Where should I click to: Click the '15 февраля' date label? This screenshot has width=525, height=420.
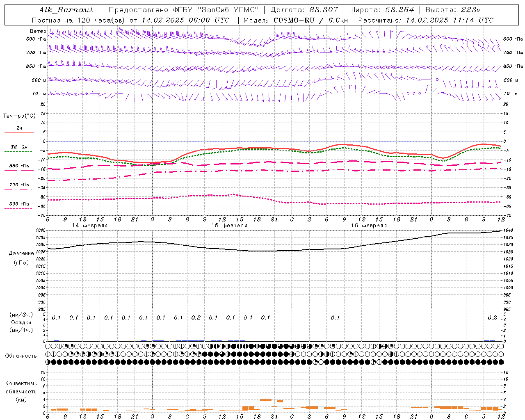(x=229, y=226)
